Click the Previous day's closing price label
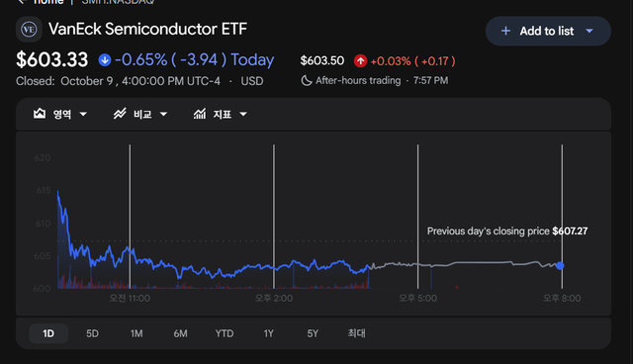This screenshot has width=633, height=364. pyautogui.click(x=488, y=231)
